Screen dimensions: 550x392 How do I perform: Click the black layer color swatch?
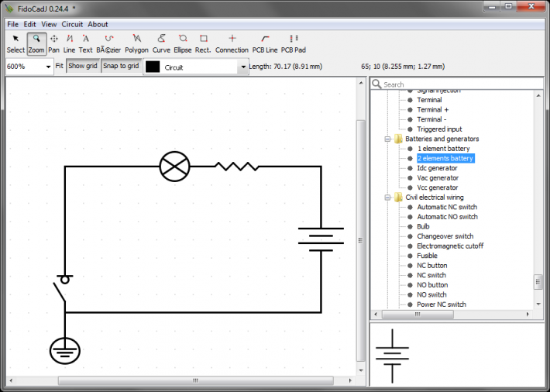click(153, 67)
